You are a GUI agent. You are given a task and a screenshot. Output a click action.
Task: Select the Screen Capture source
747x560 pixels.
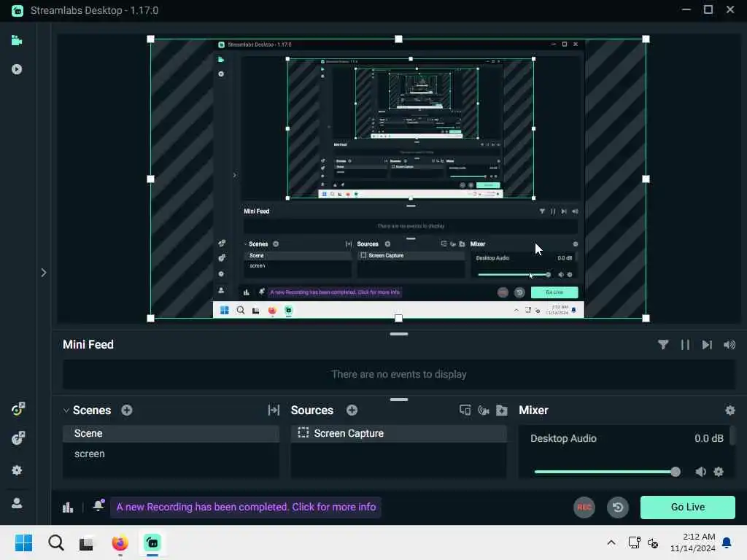click(x=399, y=433)
